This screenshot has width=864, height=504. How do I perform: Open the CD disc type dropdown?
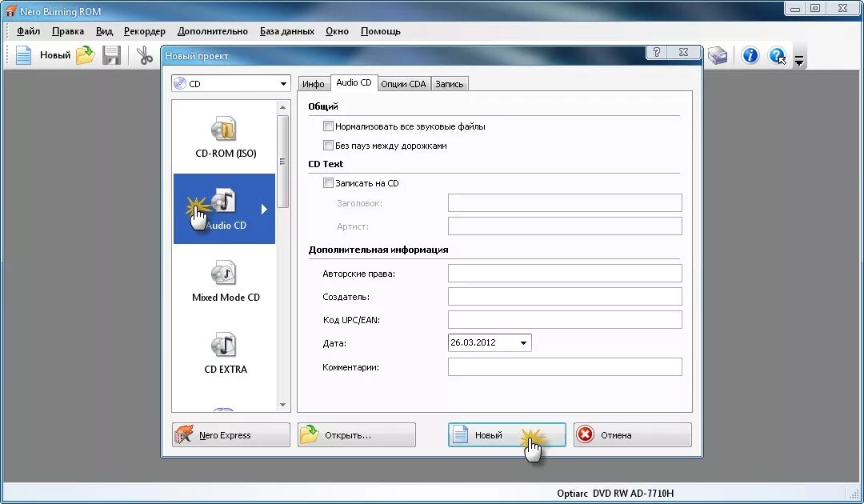coord(231,84)
